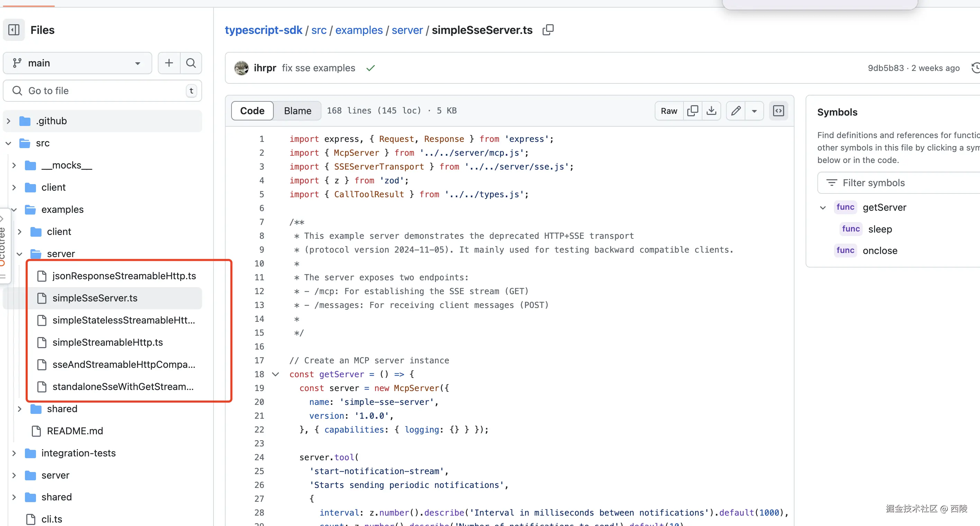The height and width of the screenshot is (526, 980).
Task: Click the pencil edit file icon
Action: (736, 111)
